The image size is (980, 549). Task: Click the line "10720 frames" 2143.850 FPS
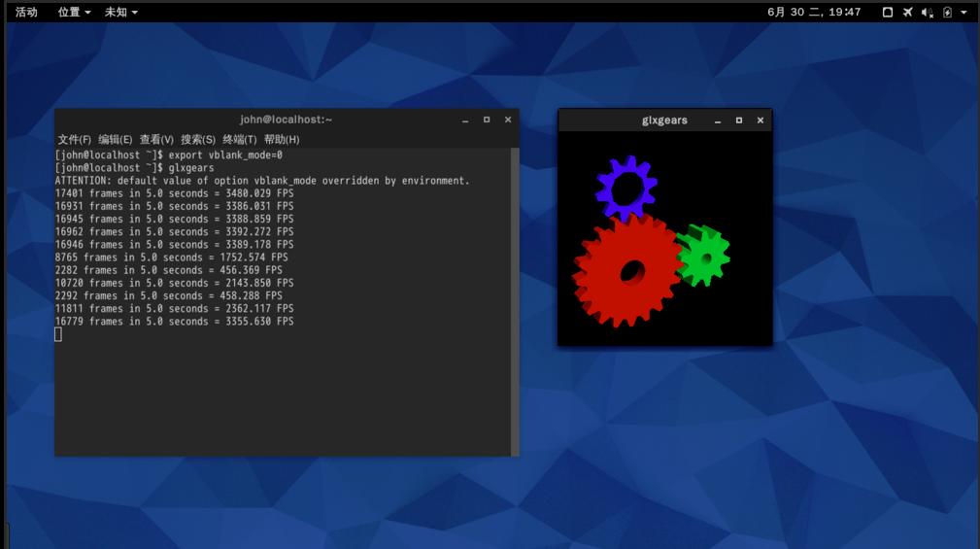click(x=175, y=283)
